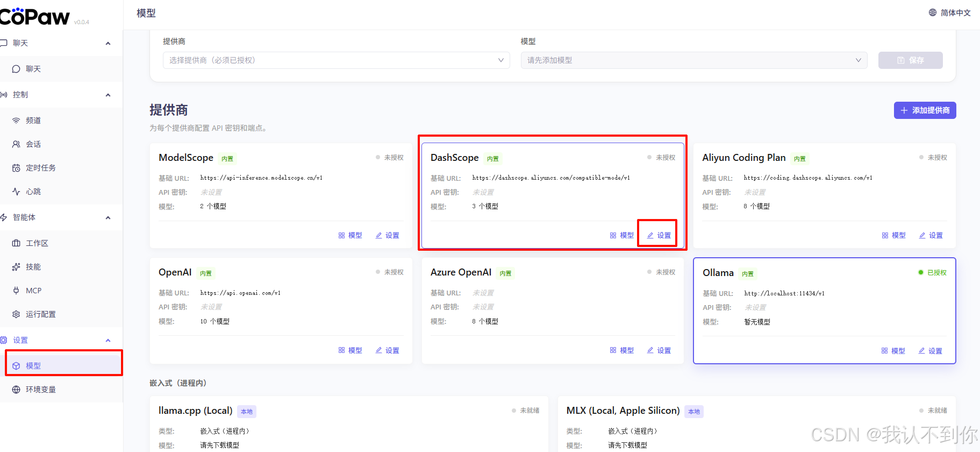Open 定时任务 scheduled tasks page

(61, 168)
